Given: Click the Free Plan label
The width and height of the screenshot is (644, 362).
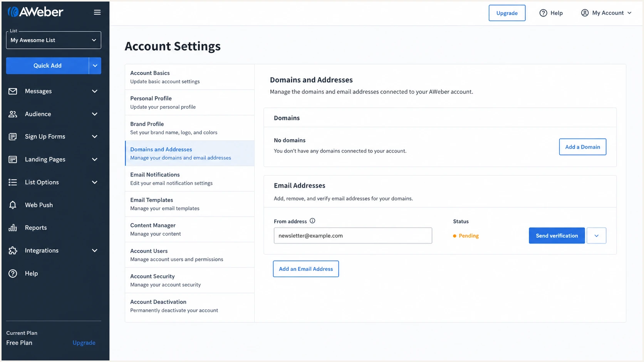Looking at the screenshot, I should 19,342.
